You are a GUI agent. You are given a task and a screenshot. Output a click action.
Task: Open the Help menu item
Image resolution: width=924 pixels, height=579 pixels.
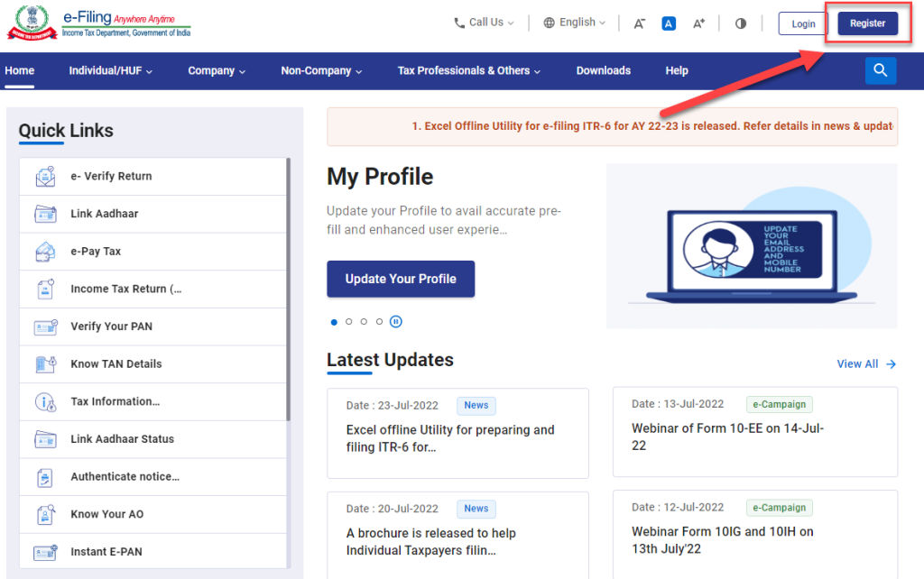tap(677, 70)
